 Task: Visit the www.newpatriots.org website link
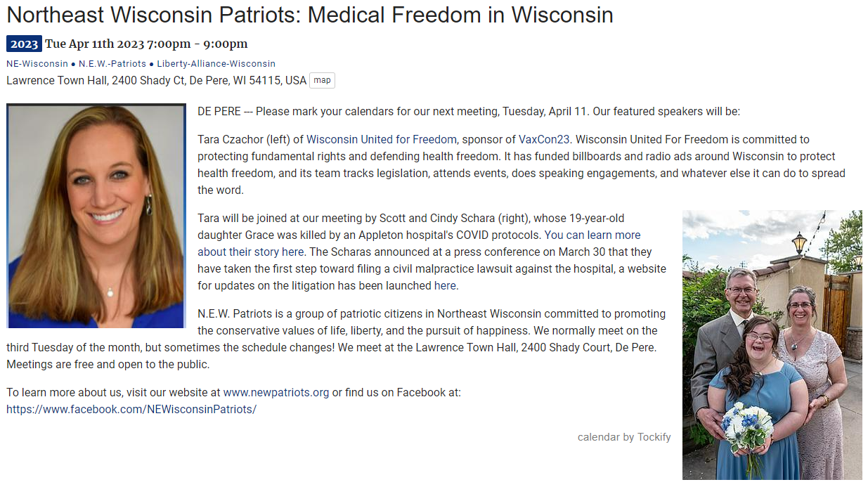(x=276, y=393)
